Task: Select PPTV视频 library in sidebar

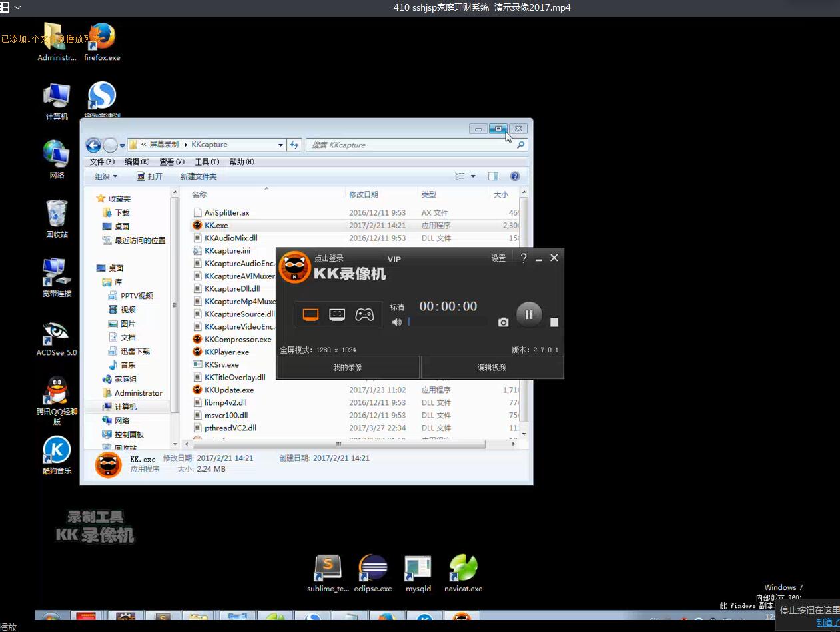Action: (137, 296)
